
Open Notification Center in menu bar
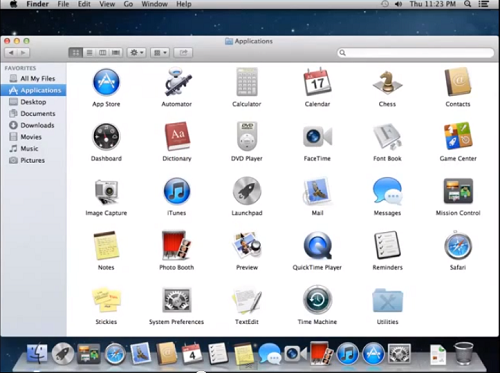(x=483, y=4)
